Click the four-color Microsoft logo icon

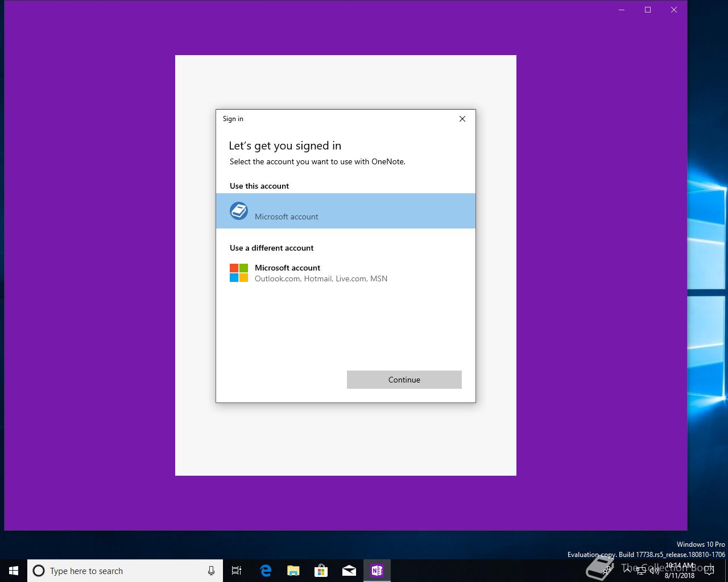[x=239, y=273]
